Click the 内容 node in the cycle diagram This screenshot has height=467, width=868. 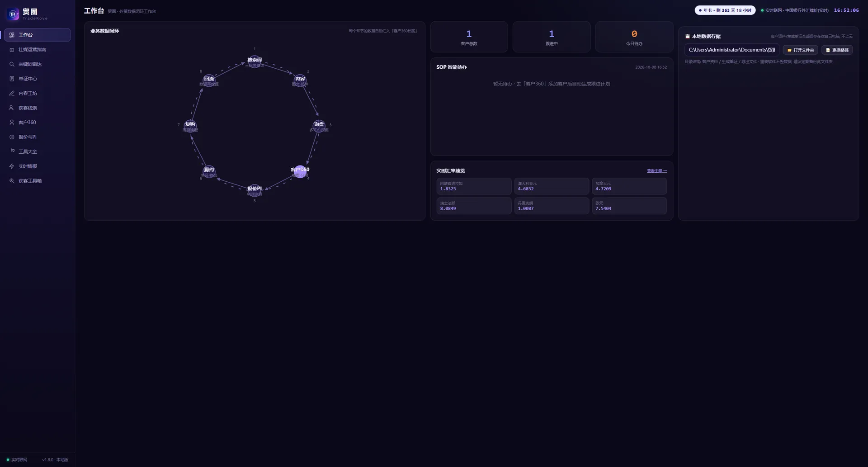pos(300,80)
